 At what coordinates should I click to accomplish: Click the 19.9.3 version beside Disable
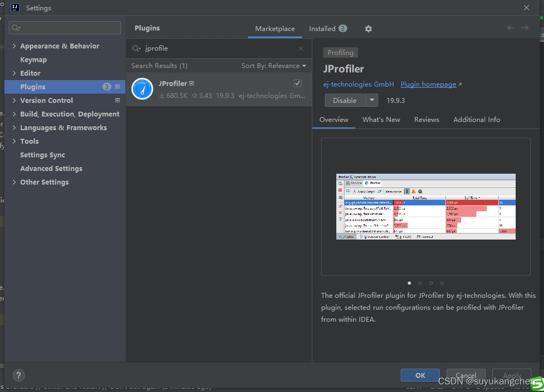tap(396, 101)
